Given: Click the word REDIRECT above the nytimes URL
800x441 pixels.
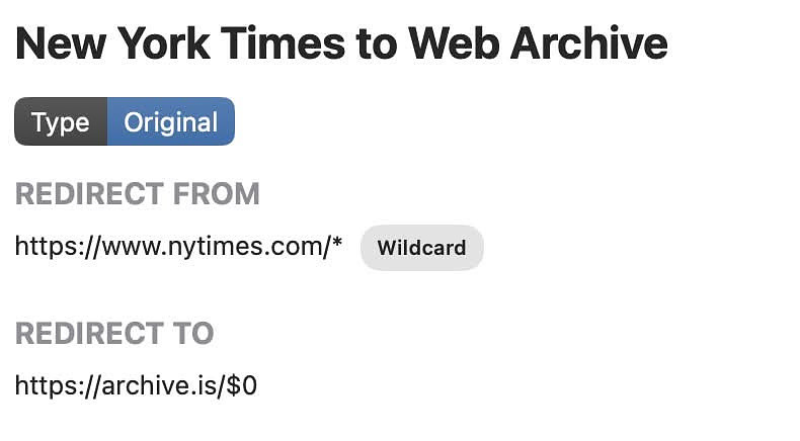Looking at the screenshot, I should pyautogui.click(x=89, y=194).
